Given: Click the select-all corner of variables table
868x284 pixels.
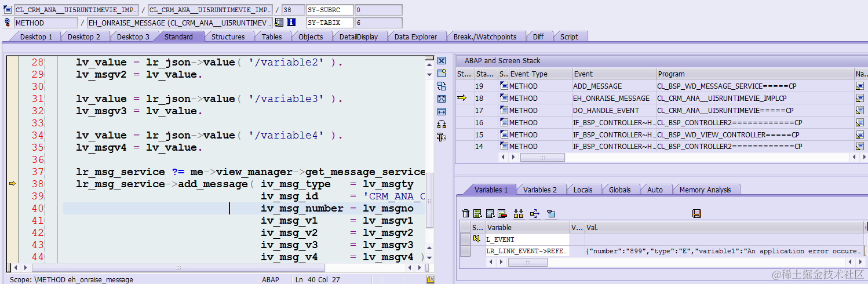Looking at the screenshot, I should 465,227.
